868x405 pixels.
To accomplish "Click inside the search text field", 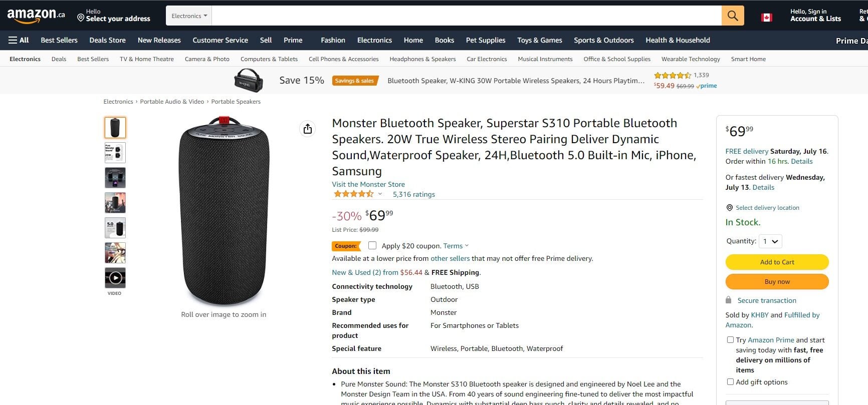I will [466, 16].
